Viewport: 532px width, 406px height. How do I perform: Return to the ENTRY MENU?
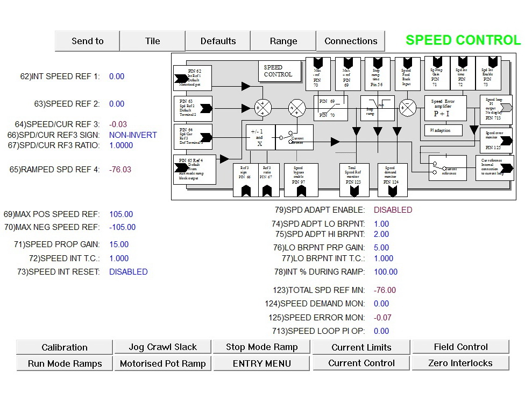[x=261, y=363]
